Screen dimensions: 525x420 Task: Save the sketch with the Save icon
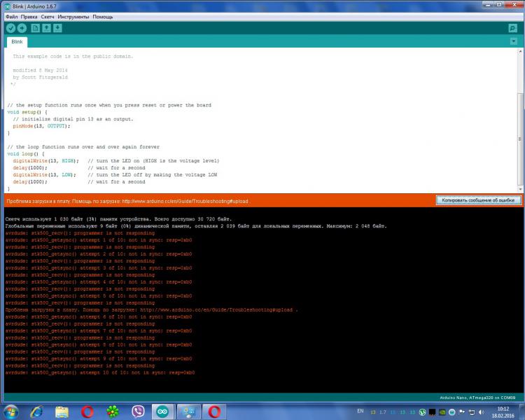57,28
